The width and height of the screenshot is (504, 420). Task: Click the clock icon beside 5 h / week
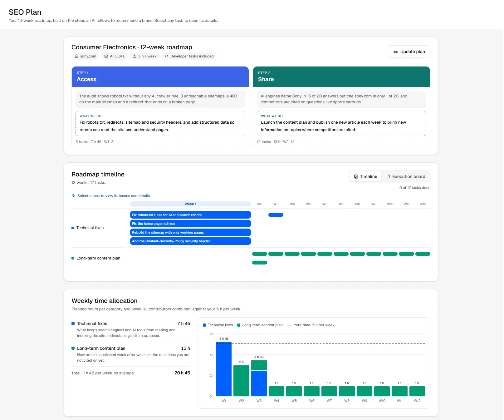[x=135, y=56]
